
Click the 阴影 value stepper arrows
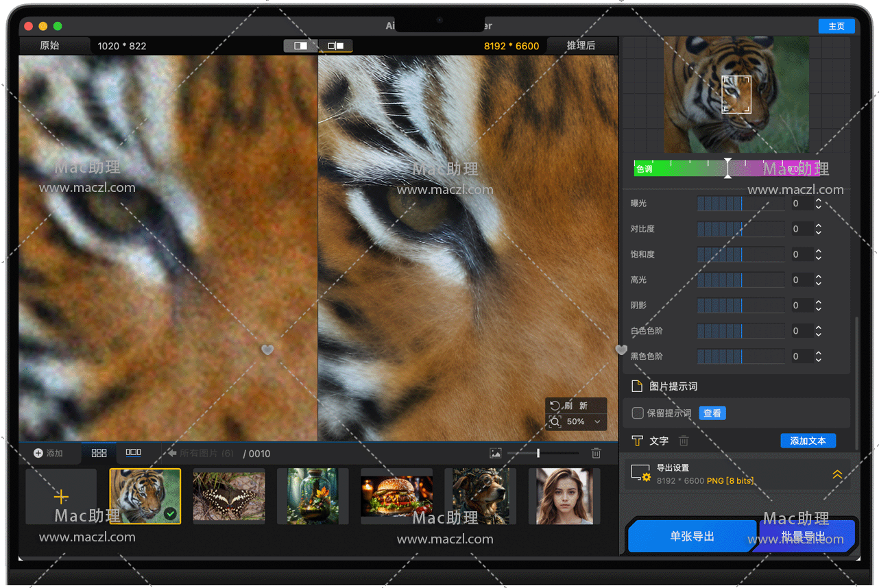point(818,305)
